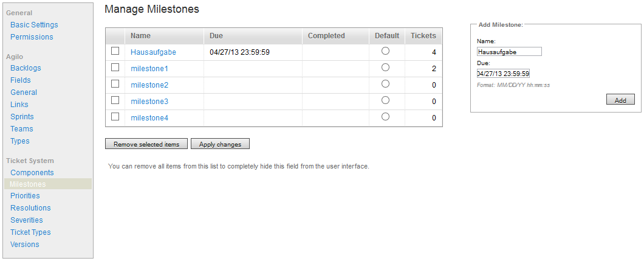This screenshot has width=644, height=261.
Task: Open Ticket Types in the sidebar
Action: [x=30, y=232]
